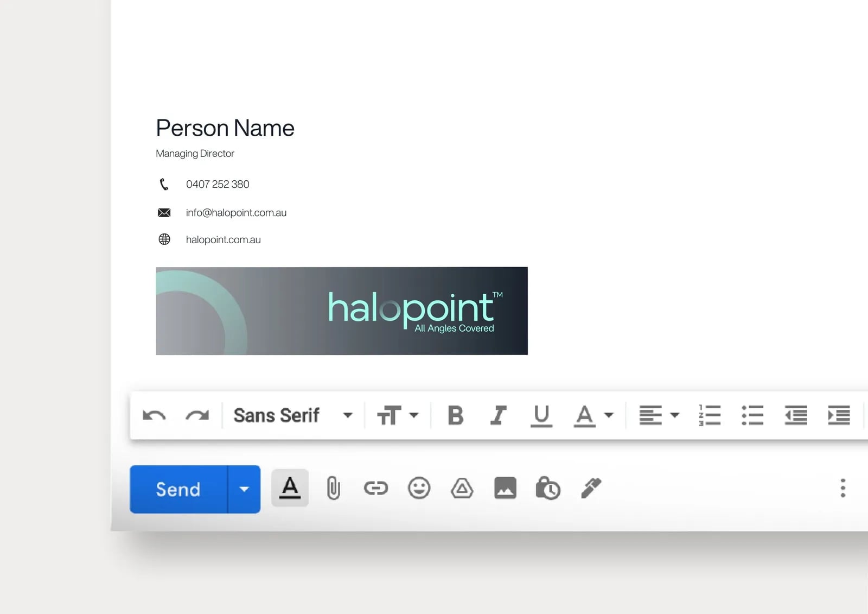The width and height of the screenshot is (868, 614).
Task: Insert a photo
Action: [505, 488]
